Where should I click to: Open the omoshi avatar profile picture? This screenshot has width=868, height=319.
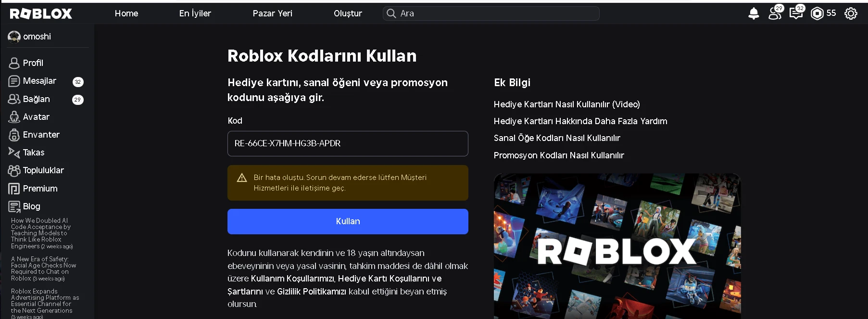click(x=14, y=37)
